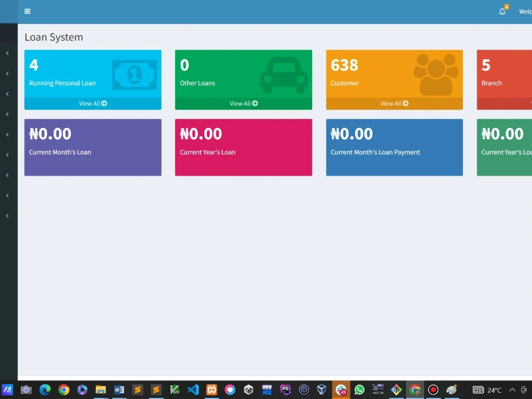532x399 pixels.
Task: Expand the topmost sidebar chevron item
Action: click(x=7, y=53)
